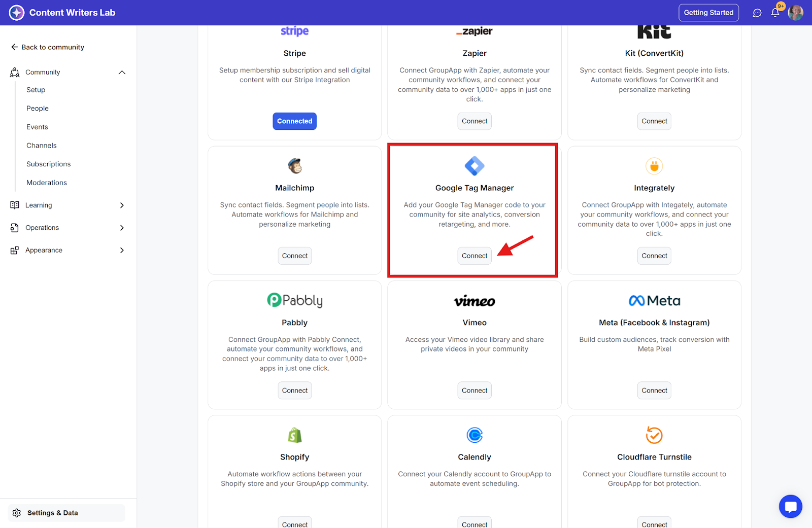This screenshot has width=812, height=528.
Task: Connect the Mailchimp integration
Action: [295, 256]
